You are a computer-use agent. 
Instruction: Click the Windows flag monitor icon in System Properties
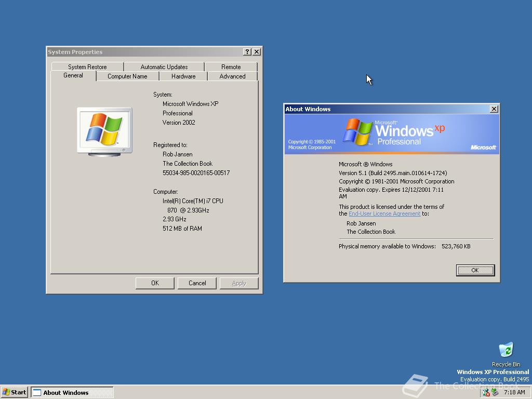(104, 130)
